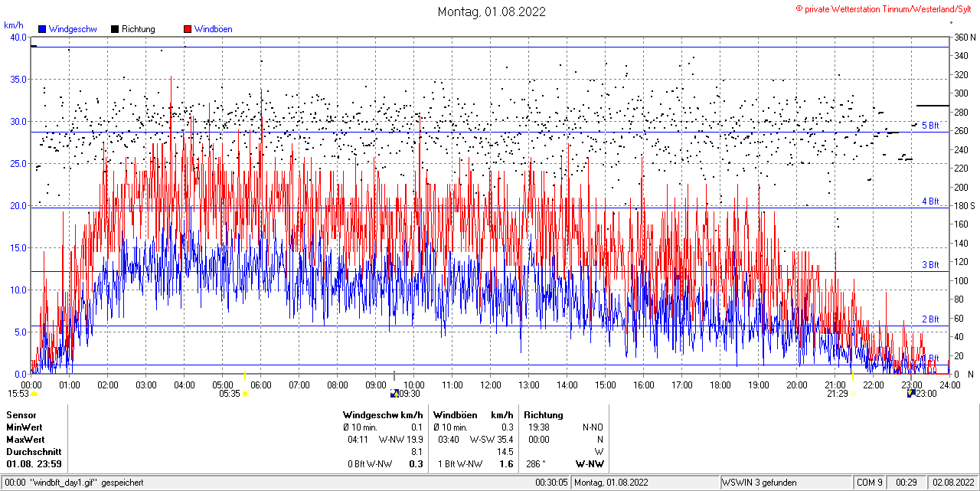Click the 40.0 km/h axis value

17,37
